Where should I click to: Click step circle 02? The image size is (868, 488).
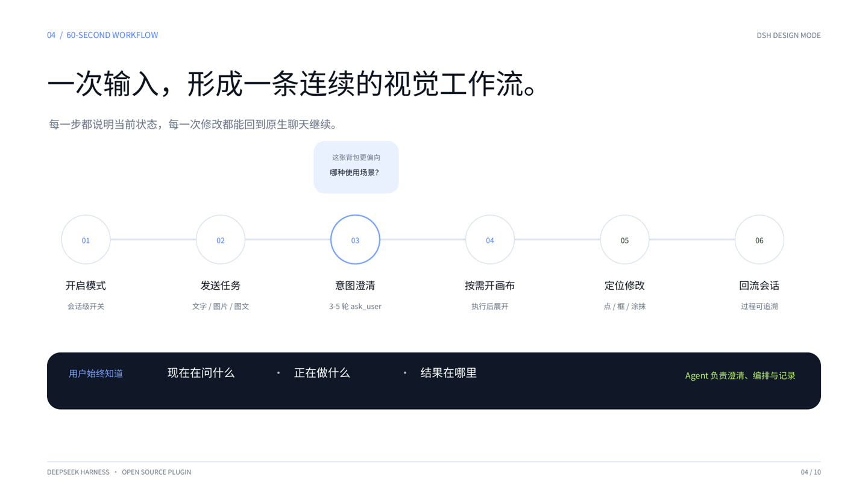pyautogui.click(x=221, y=240)
